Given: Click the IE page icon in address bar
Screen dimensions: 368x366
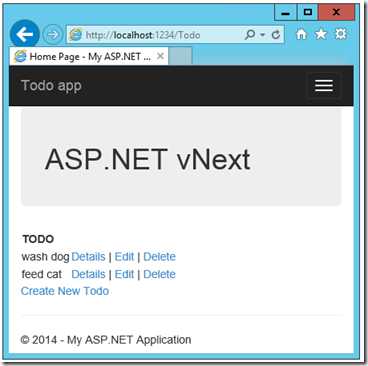Looking at the screenshot, I should (76, 35).
